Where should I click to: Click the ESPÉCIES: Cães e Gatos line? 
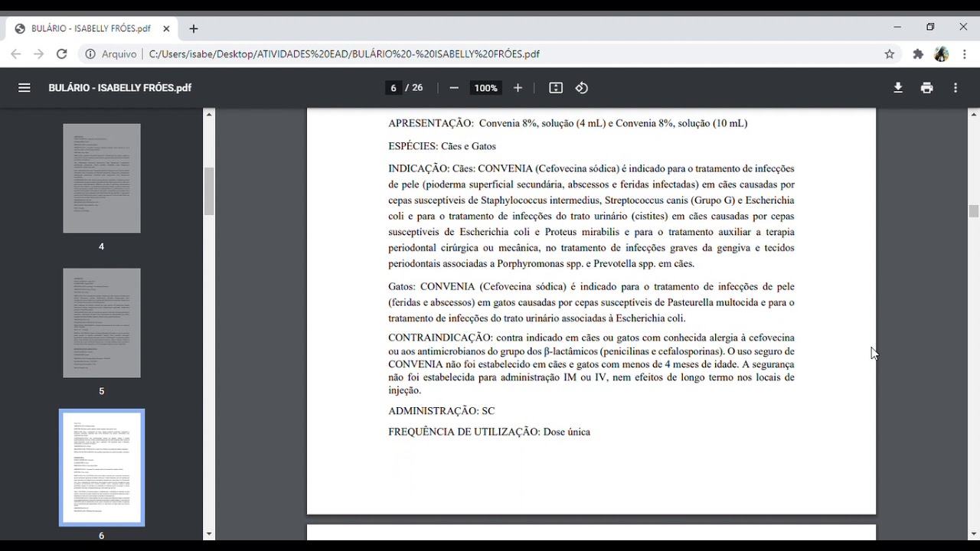(x=442, y=146)
